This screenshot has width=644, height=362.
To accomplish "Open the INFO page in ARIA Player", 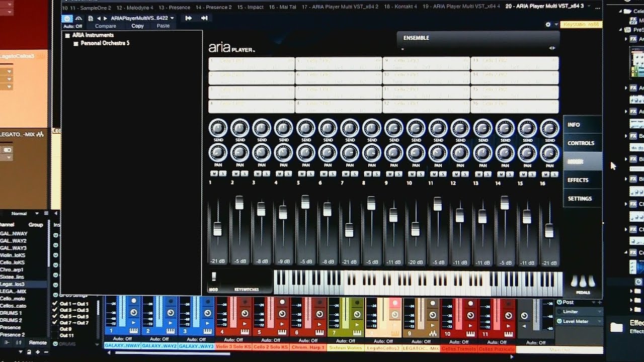I will point(583,125).
